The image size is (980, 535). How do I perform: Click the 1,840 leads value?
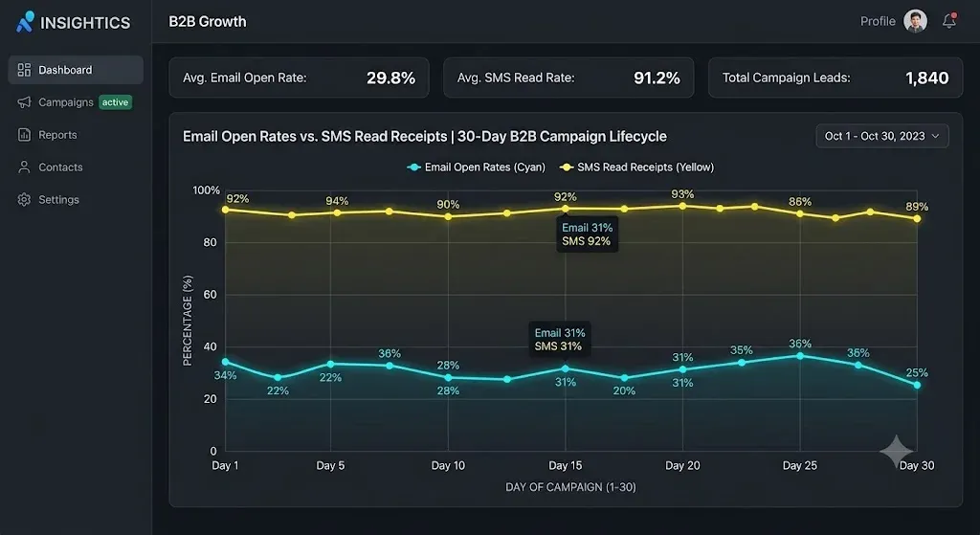(x=926, y=78)
